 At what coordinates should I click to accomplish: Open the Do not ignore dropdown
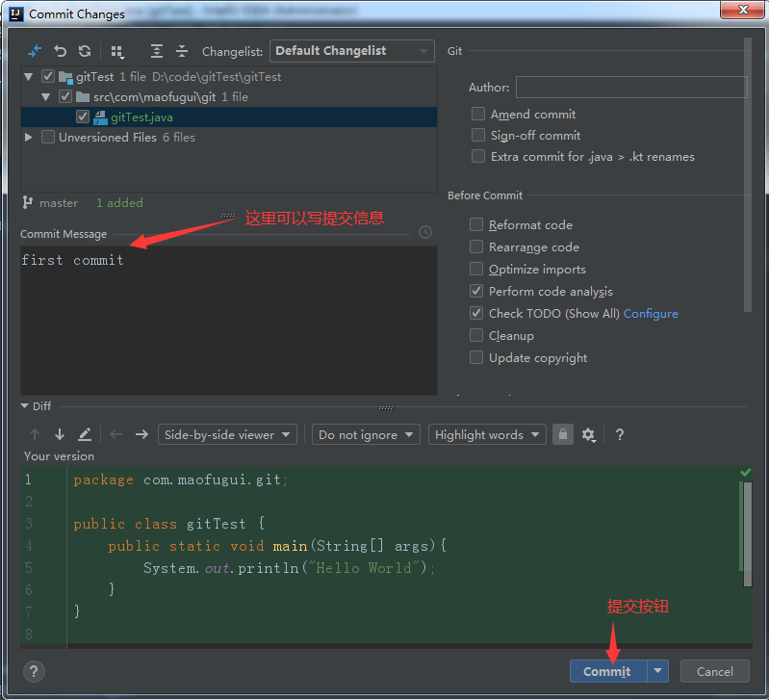point(366,434)
